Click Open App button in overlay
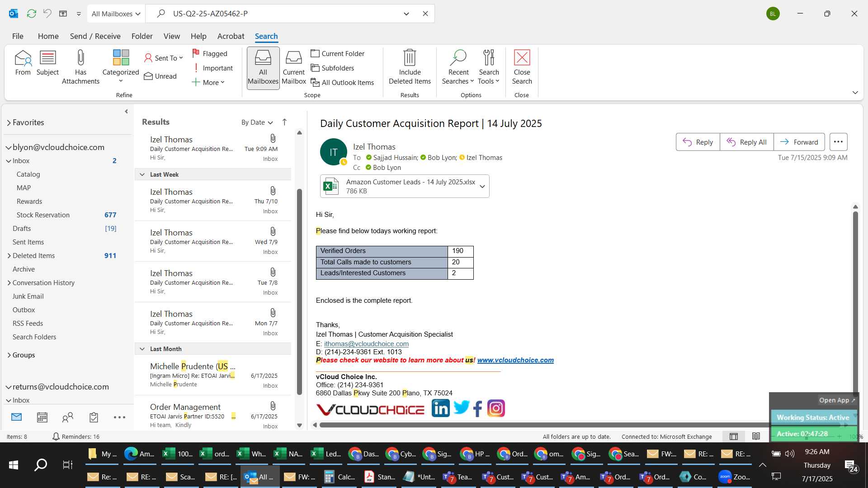Viewport: 868px width, 488px height. (x=837, y=400)
